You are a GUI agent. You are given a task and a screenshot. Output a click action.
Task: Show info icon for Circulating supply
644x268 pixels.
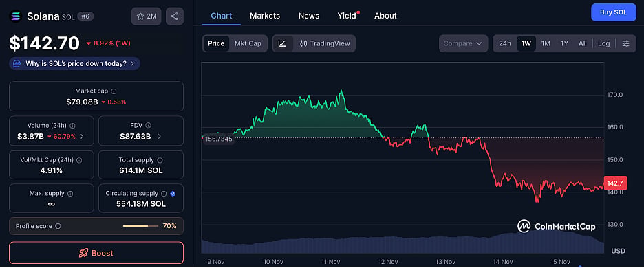pos(164,193)
